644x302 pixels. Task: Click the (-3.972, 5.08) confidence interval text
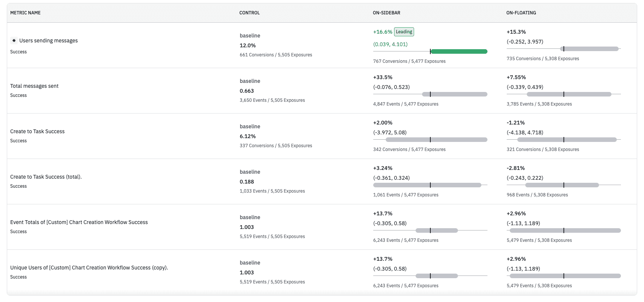tap(390, 132)
